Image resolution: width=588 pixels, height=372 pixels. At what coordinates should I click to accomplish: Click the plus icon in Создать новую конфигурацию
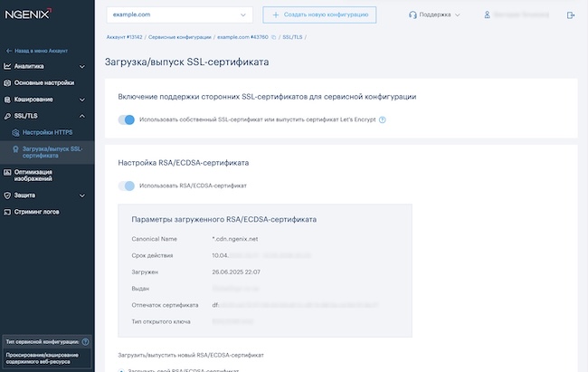[276, 14]
